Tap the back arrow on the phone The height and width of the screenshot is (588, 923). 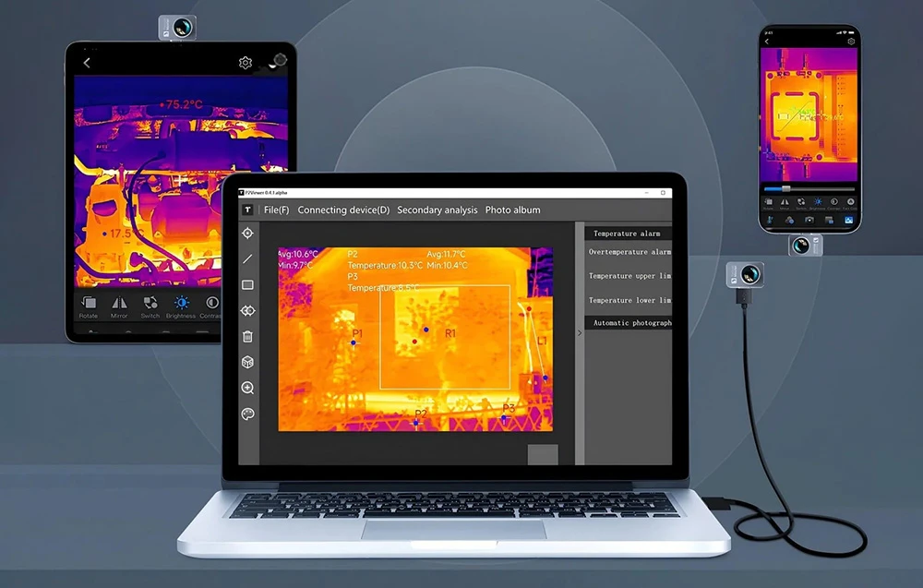click(767, 42)
